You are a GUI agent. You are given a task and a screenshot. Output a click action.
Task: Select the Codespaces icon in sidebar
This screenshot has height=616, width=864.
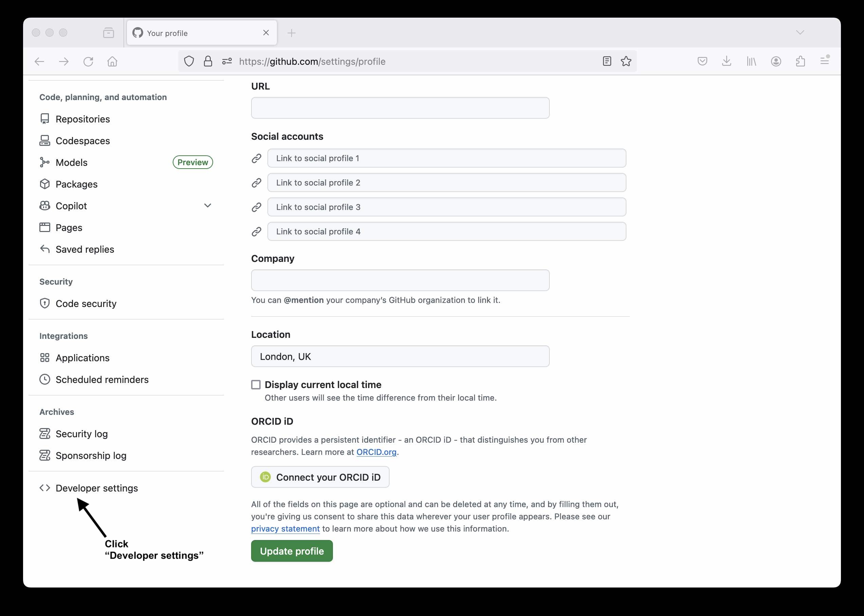click(45, 140)
